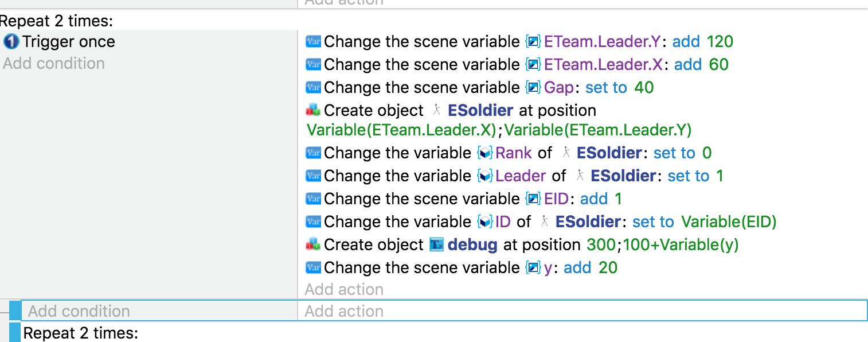868x342 pixels.
Task: Click the scene variable icon next to ETeam.Leader.X
Action: click(x=532, y=64)
